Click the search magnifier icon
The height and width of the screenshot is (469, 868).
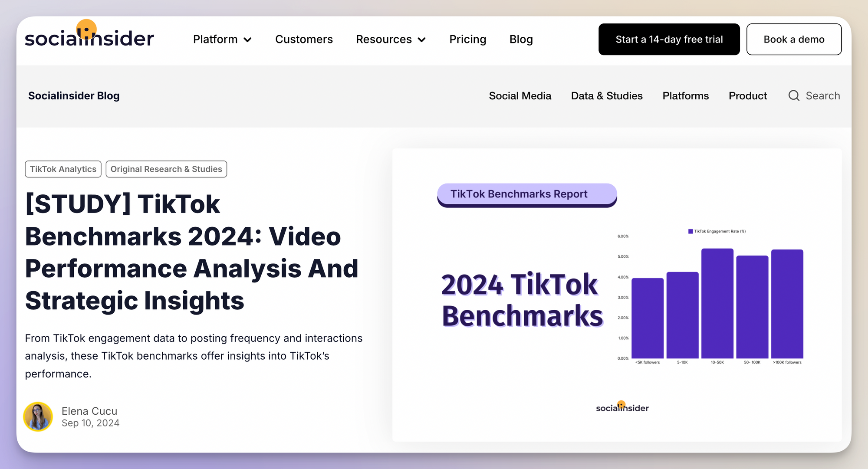point(794,95)
